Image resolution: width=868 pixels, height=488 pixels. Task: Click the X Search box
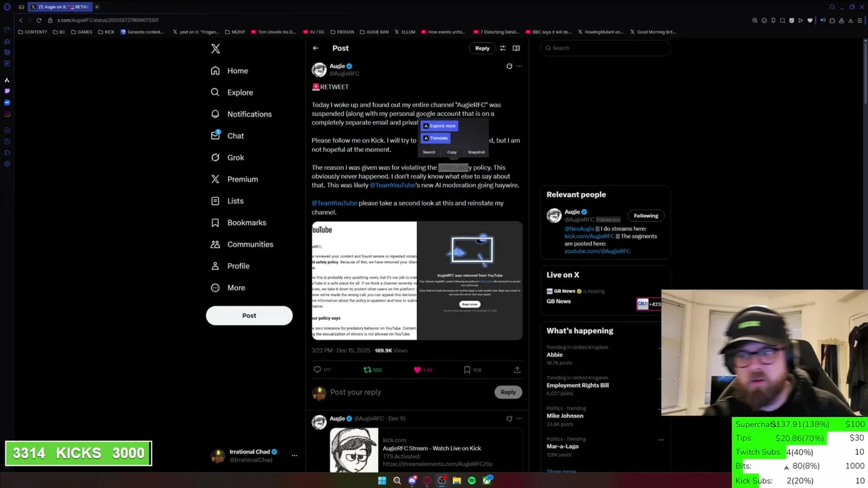click(x=605, y=48)
